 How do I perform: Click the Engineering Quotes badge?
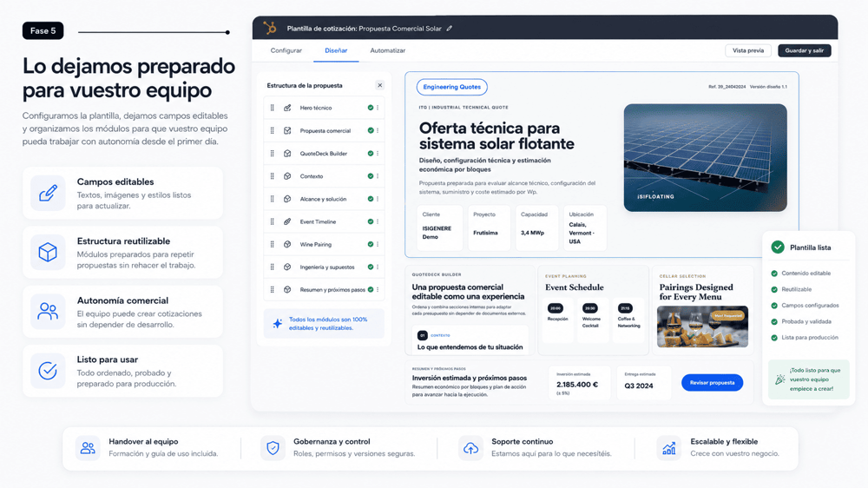[x=451, y=87]
